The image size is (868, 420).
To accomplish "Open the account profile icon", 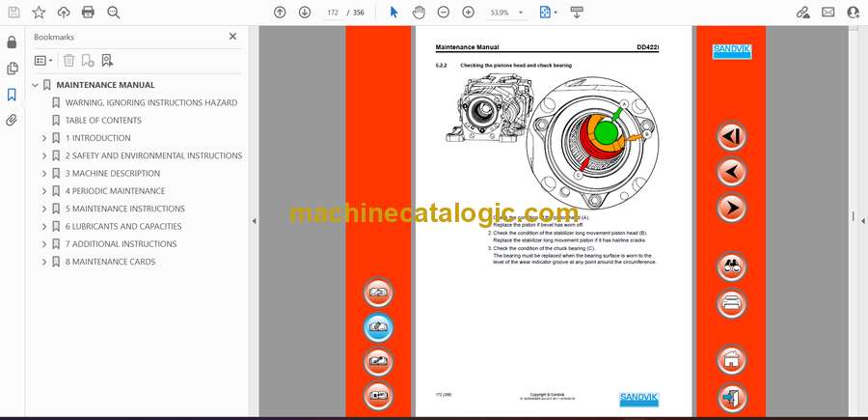I will click(854, 13).
